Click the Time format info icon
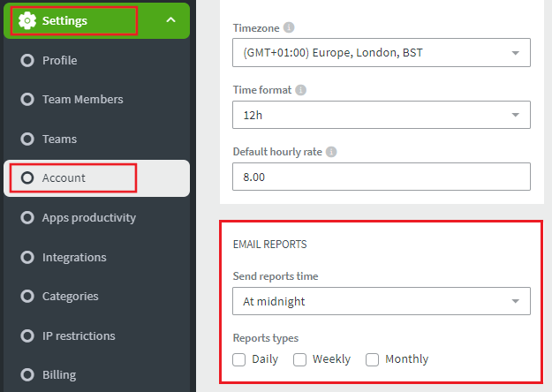This screenshot has width=552, height=392. pos(300,90)
